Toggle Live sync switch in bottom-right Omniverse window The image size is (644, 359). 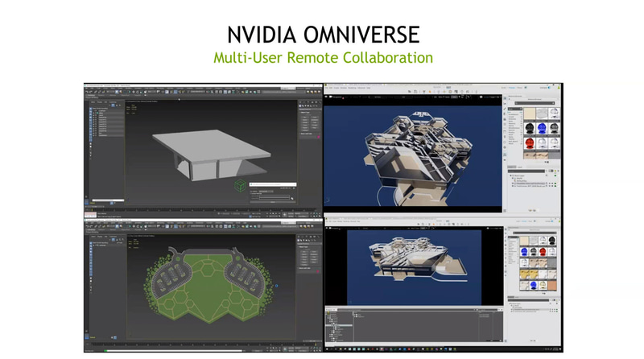[x=552, y=221]
